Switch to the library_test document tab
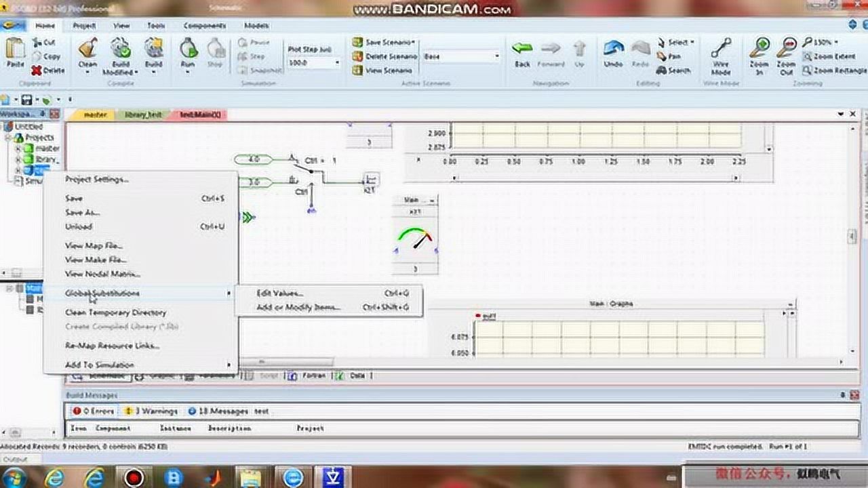Image resolution: width=868 pixels, height=488 pixels. (x=143, y=115)
